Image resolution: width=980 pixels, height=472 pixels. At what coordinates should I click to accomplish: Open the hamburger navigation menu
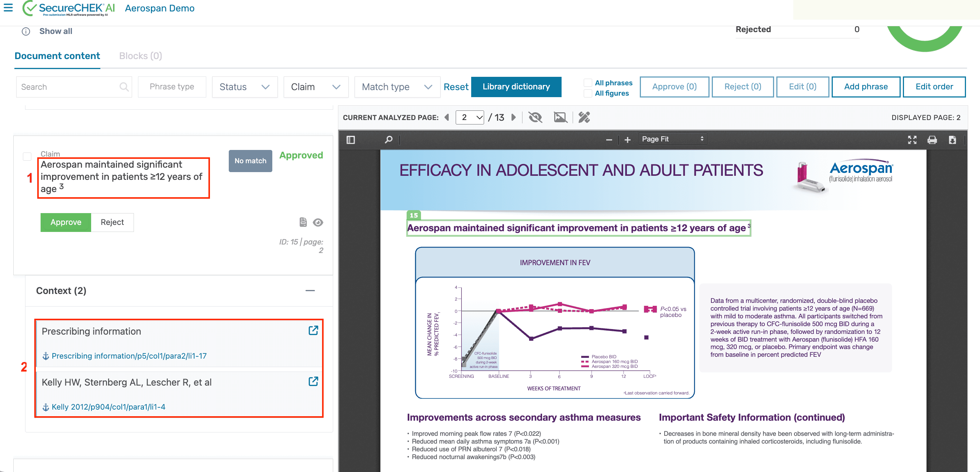(x=8, y=8)
